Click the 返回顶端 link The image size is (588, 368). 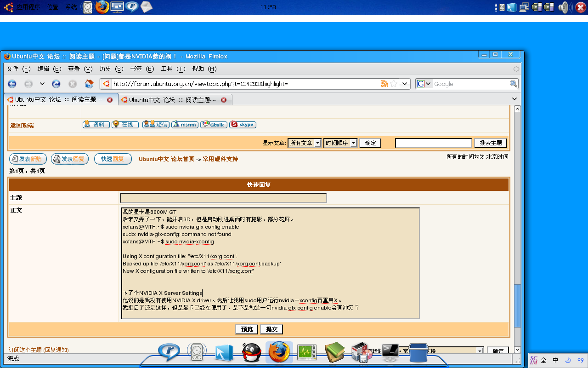click(22, 126)
